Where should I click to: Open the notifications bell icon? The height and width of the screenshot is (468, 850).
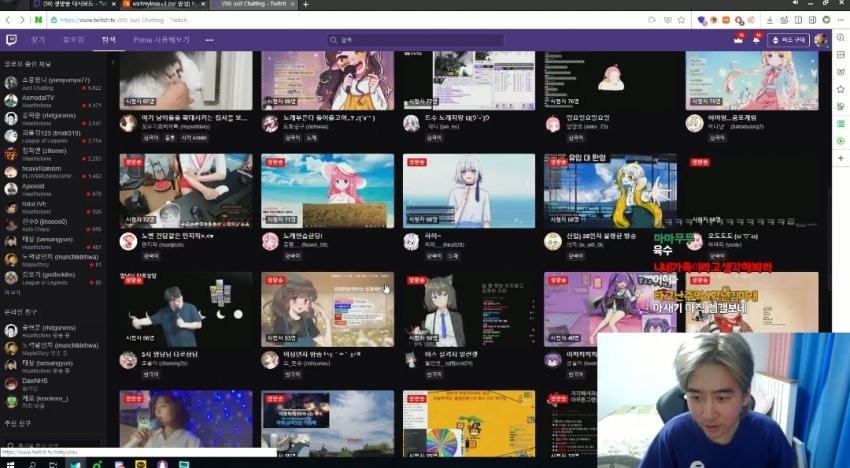pos(756,40)
